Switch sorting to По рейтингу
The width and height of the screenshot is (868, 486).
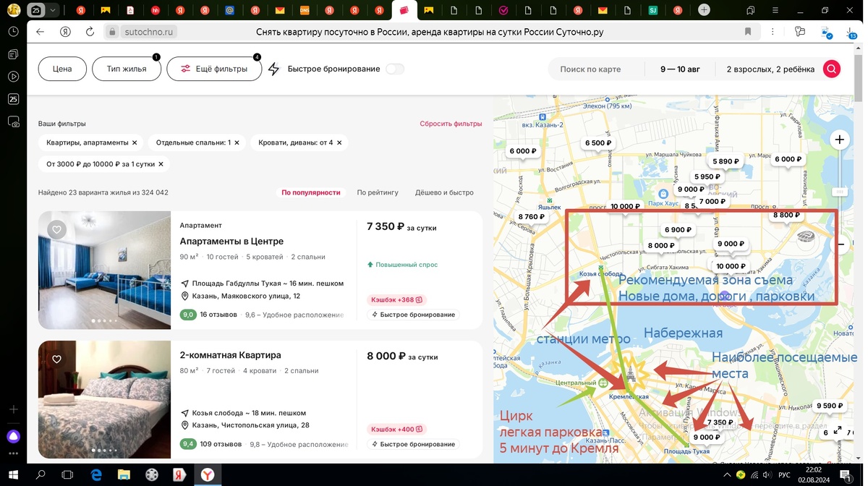(380, 192)
